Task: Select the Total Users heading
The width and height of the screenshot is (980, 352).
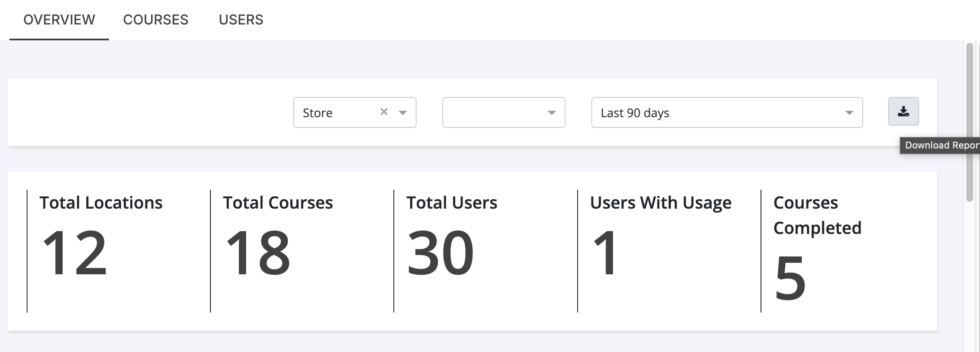Action: pyautogui.click(x=452, y=203)
